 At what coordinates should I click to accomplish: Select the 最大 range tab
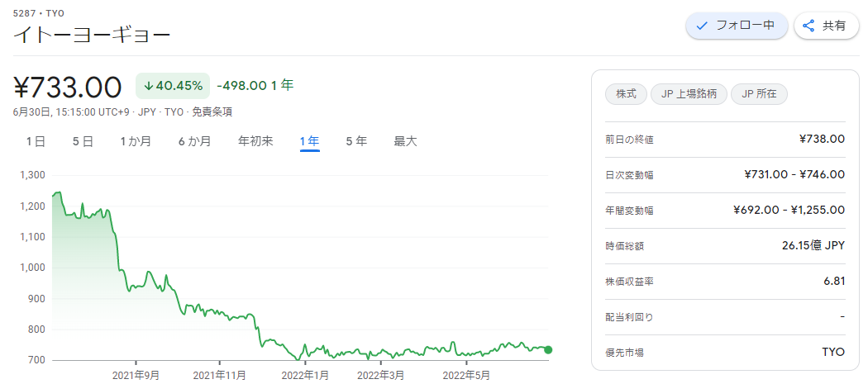[x=405, y=142]
